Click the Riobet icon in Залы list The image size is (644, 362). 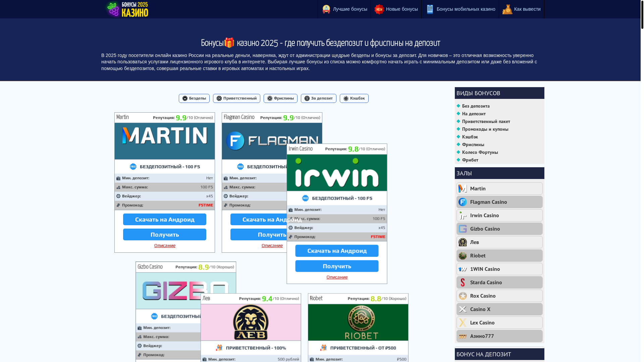tap(463, 255)
